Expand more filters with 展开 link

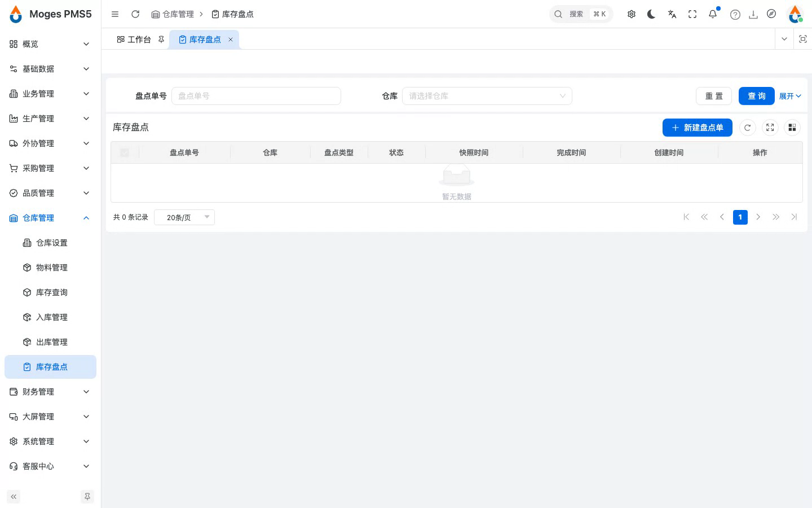[x=790, y=96]
